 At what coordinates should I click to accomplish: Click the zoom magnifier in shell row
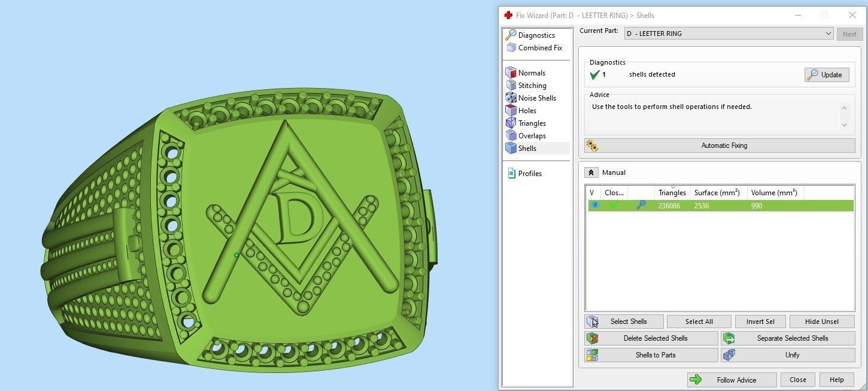click(x=641, y=205)
